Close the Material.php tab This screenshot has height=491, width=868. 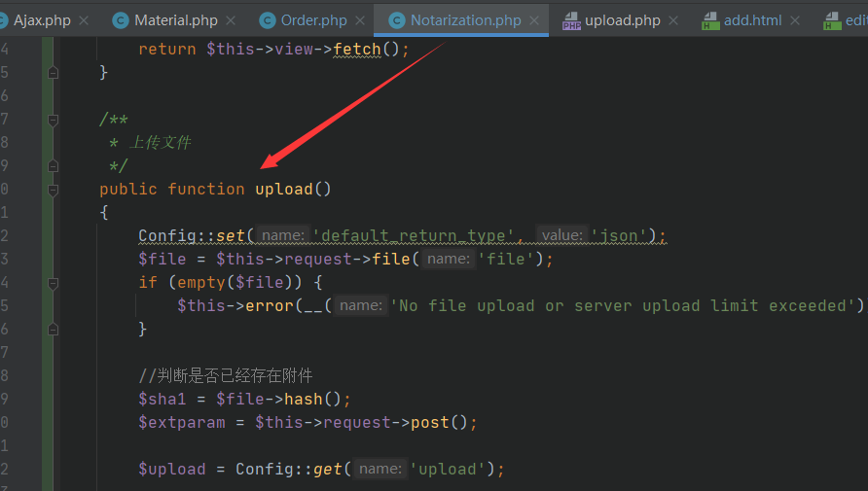tap(231, 20)
